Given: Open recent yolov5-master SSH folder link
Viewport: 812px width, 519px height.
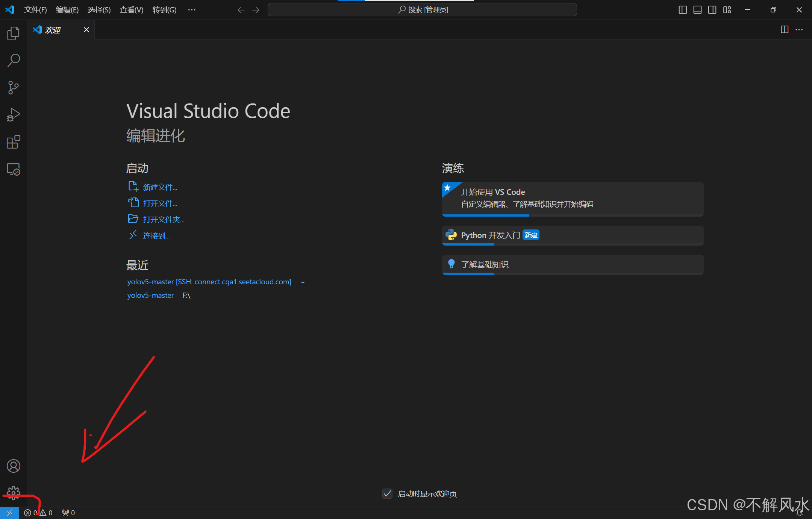Looking at the screenshot, I should coord(209,282).
